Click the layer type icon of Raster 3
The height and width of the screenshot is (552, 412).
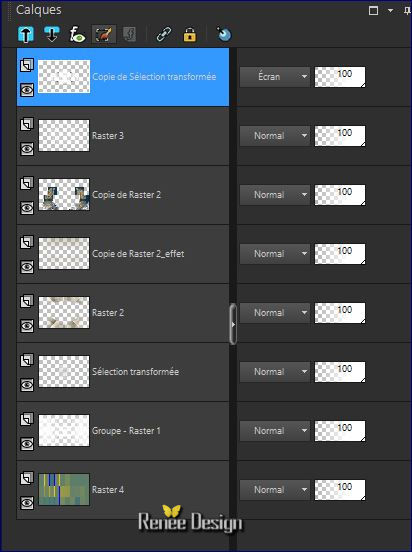point(27,124)
